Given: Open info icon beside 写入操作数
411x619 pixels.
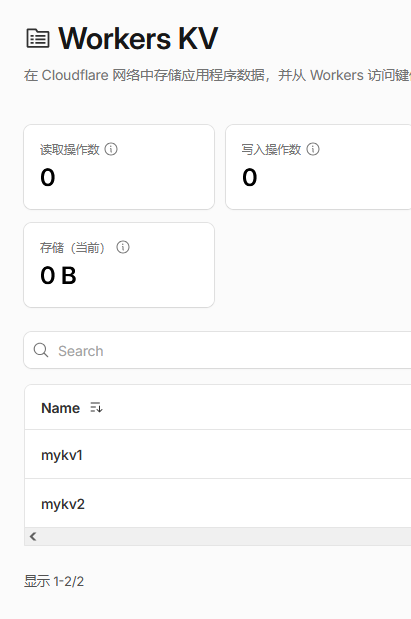Looking at the screenshot, I should (x=313, y=149).
